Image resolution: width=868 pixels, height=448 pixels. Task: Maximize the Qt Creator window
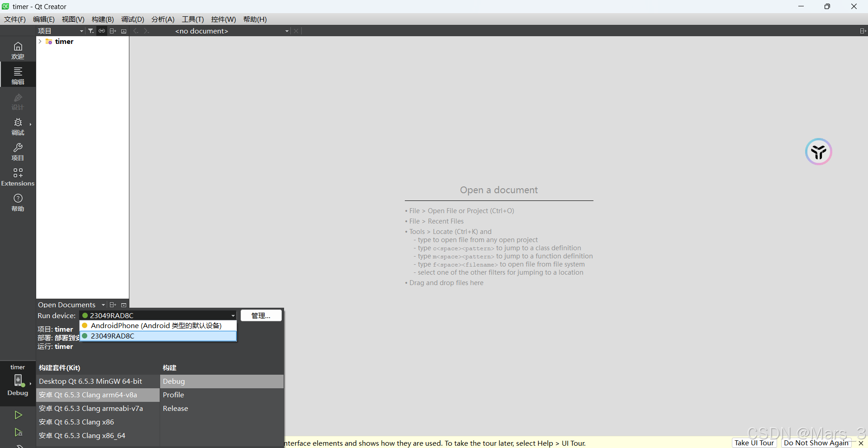[x=827, y=6]
